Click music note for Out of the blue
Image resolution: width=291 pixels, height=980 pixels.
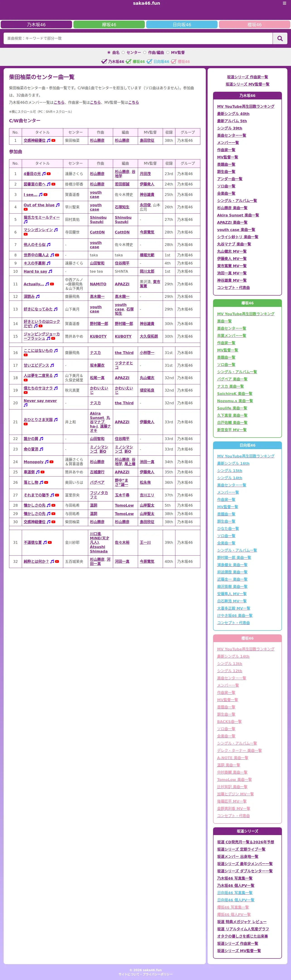click(58, 205)
